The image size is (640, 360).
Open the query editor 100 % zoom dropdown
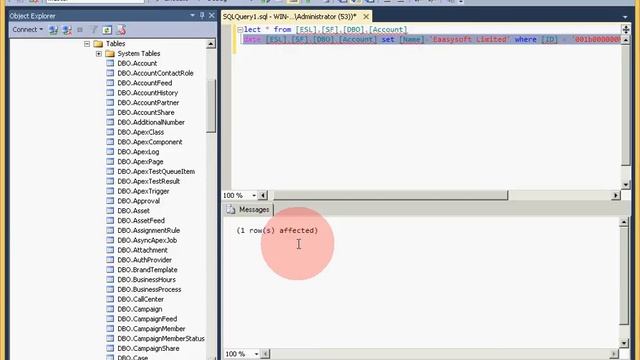pyautogui.click(x=254, y=196)
